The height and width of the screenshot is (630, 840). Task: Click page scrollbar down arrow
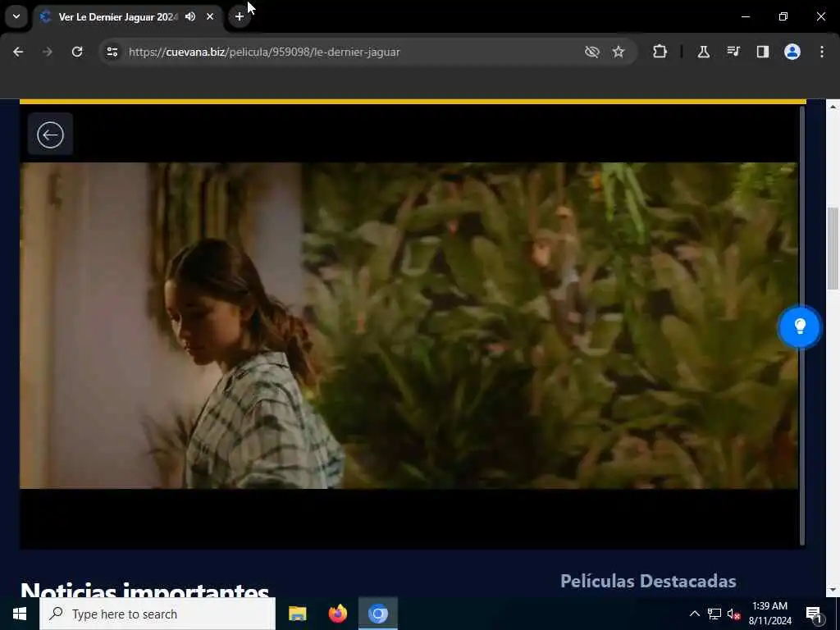point(833,590)
